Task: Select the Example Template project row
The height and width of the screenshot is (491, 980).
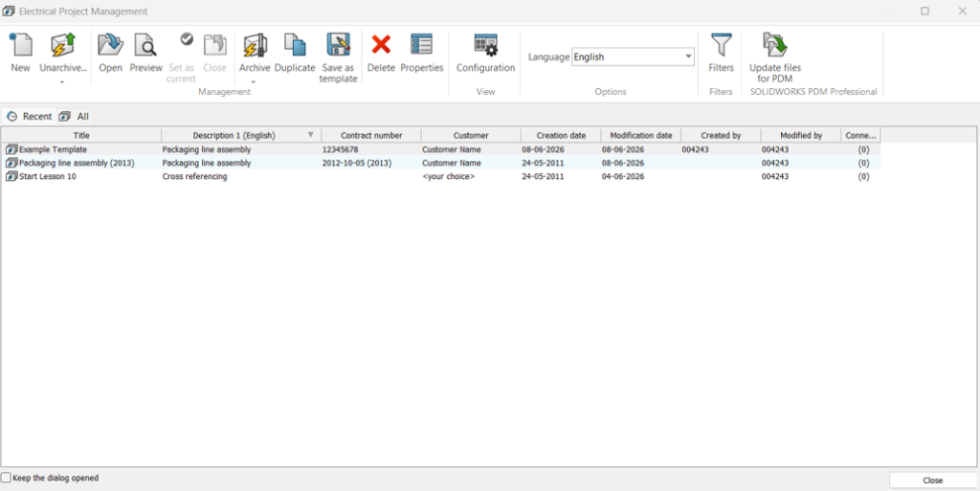Action: click(x=441, y=150)
